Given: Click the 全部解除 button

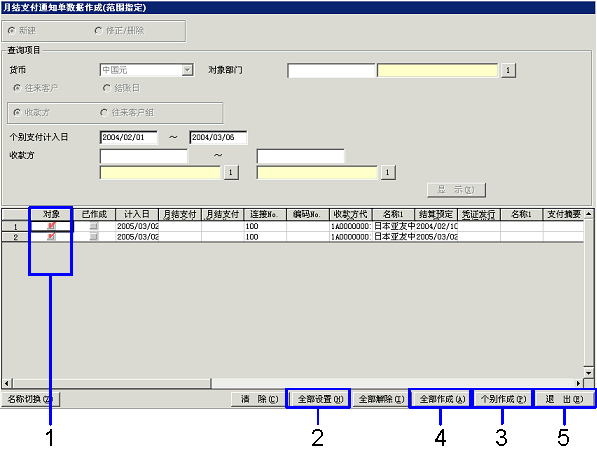Looking at the screenshot, I should coord(382,399).
